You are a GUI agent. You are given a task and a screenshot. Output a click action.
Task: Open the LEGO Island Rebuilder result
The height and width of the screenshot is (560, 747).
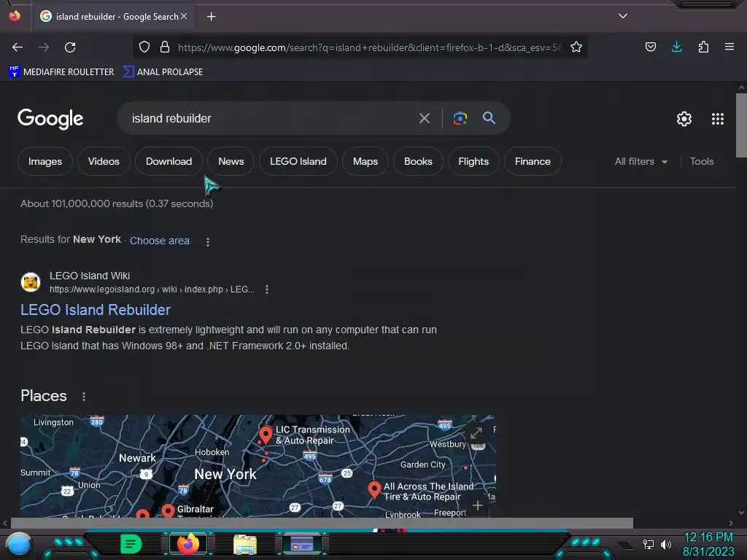[96, 310]
